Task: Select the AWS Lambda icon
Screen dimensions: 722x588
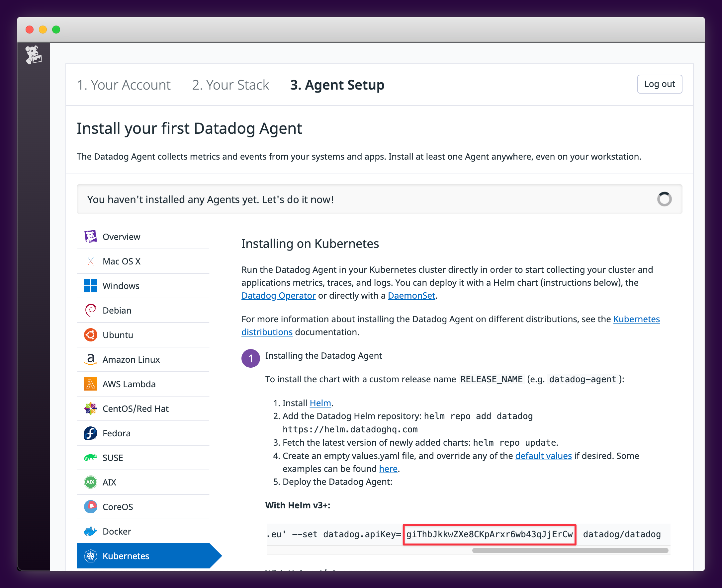Action: pos(91,384)
